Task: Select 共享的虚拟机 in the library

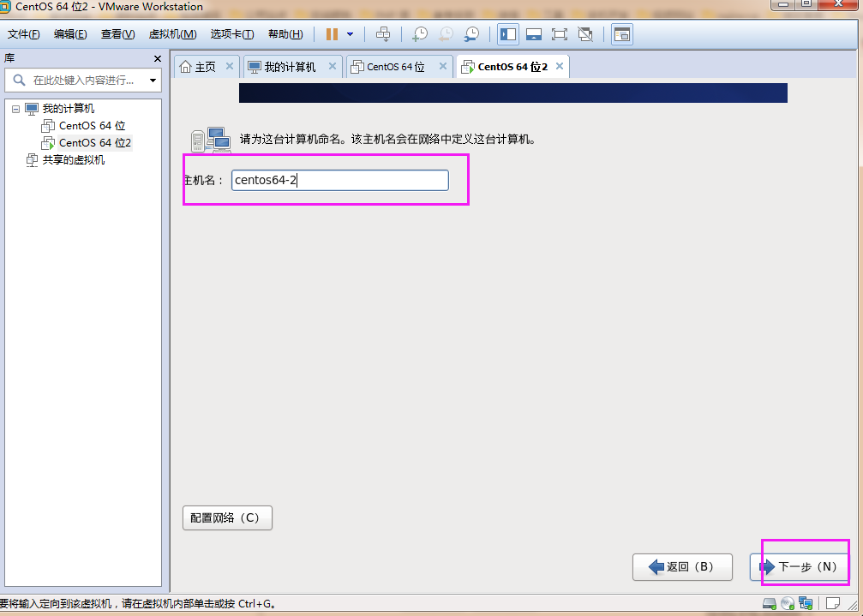Action: (x=73, y=160)
